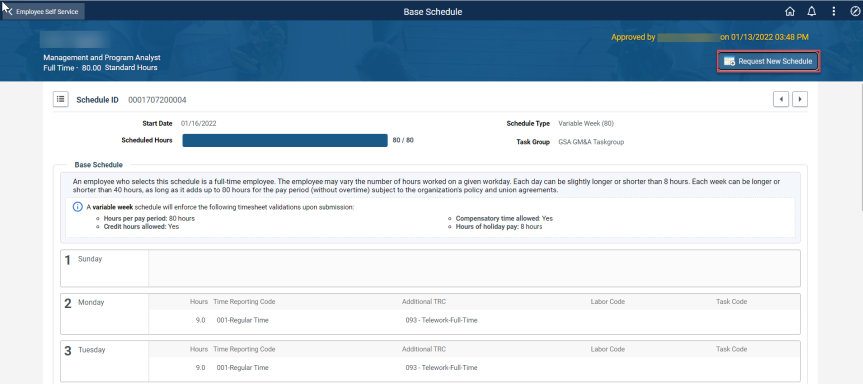
Task: Go to next schedule arrow
Action: click(800, 99)
